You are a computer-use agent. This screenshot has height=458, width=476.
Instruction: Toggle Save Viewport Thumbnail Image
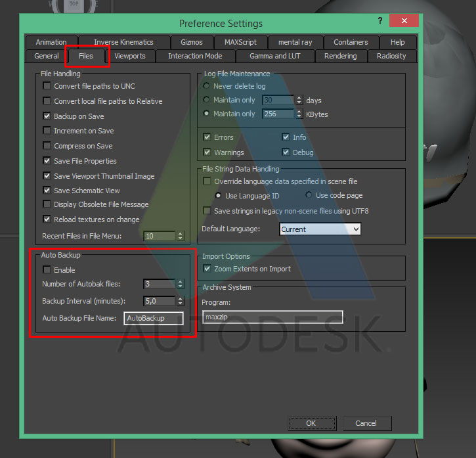[47, 175]
